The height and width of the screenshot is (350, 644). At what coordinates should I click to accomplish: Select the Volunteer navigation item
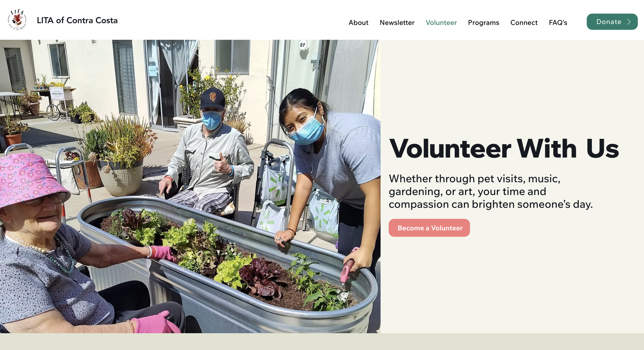pos(441,23)
